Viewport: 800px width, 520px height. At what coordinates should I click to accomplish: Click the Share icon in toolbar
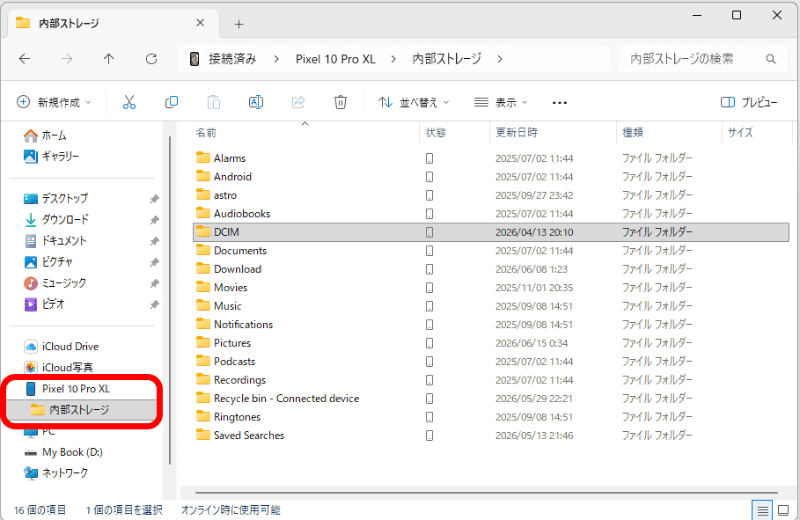pos(298,102)
